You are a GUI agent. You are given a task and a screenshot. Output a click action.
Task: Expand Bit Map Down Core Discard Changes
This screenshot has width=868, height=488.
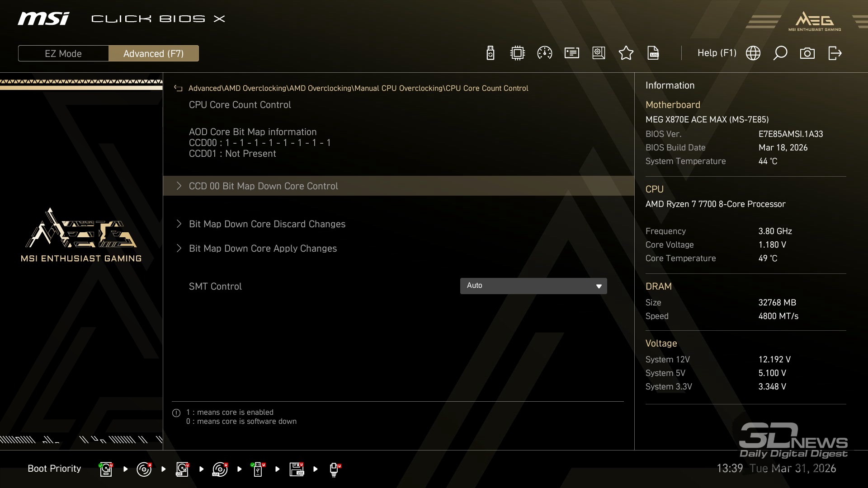[x=267, y=224]
